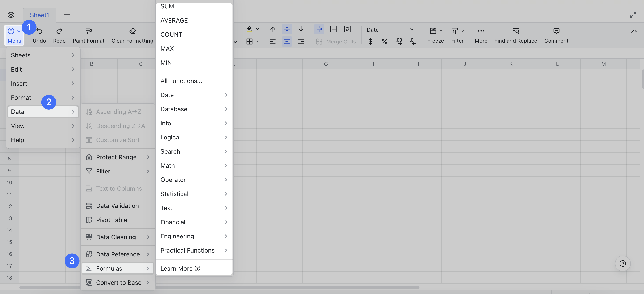Image resolution: width=644 pixels, height=294 pixels.
Task: Apply currency format to the cell
Action: 370,41
